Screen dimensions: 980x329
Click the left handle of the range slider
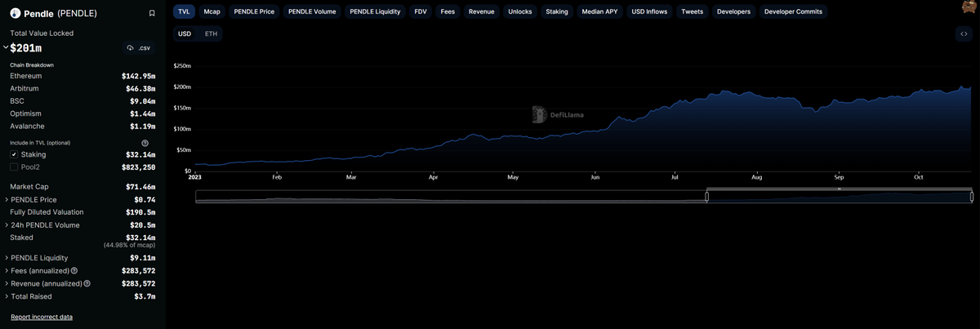pyautogui.click(x=706, y=196)
